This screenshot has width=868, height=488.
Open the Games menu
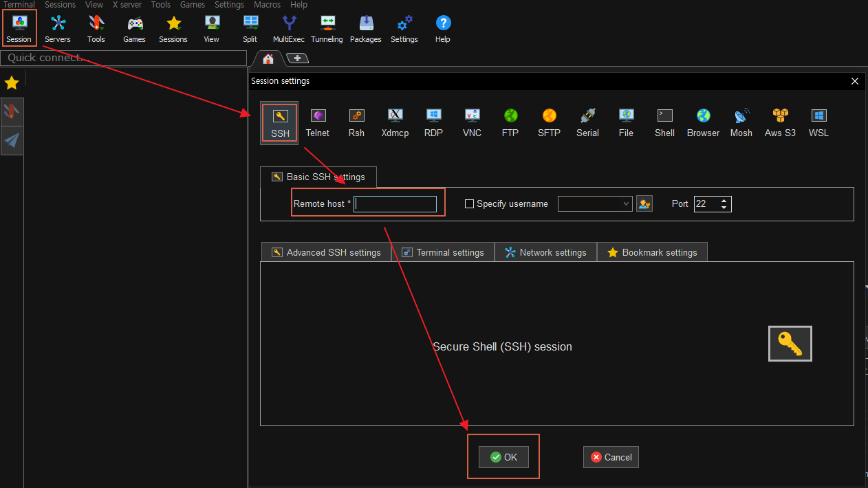[x=193, y=5]
